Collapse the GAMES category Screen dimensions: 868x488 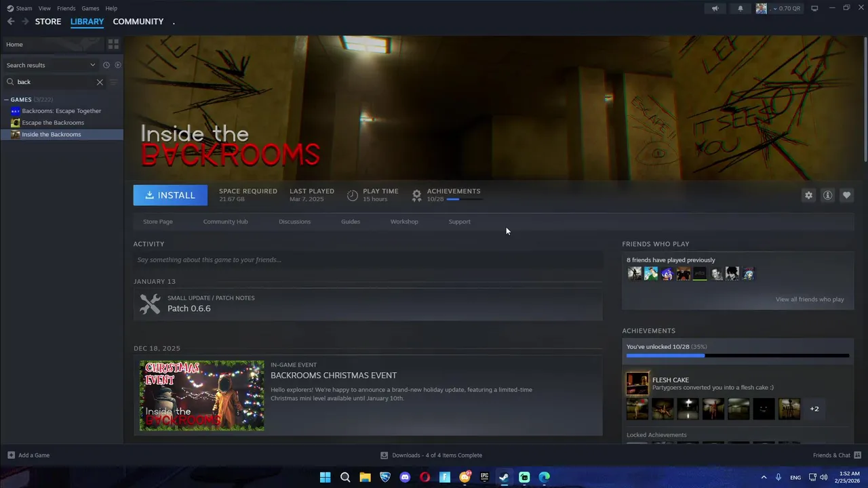click(x=7, y=100)
